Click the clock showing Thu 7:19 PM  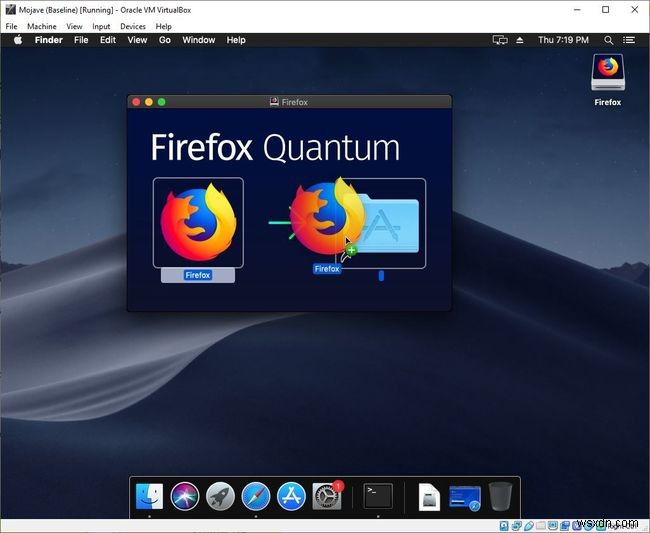click(x=563, y=40)
